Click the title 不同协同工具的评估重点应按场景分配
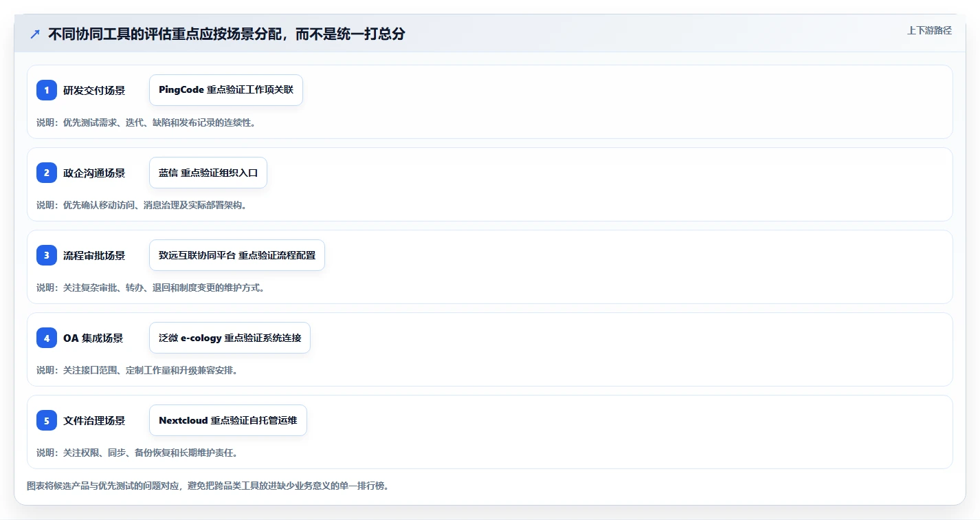Viewport: 980px width, 520px height. point(166,34)
